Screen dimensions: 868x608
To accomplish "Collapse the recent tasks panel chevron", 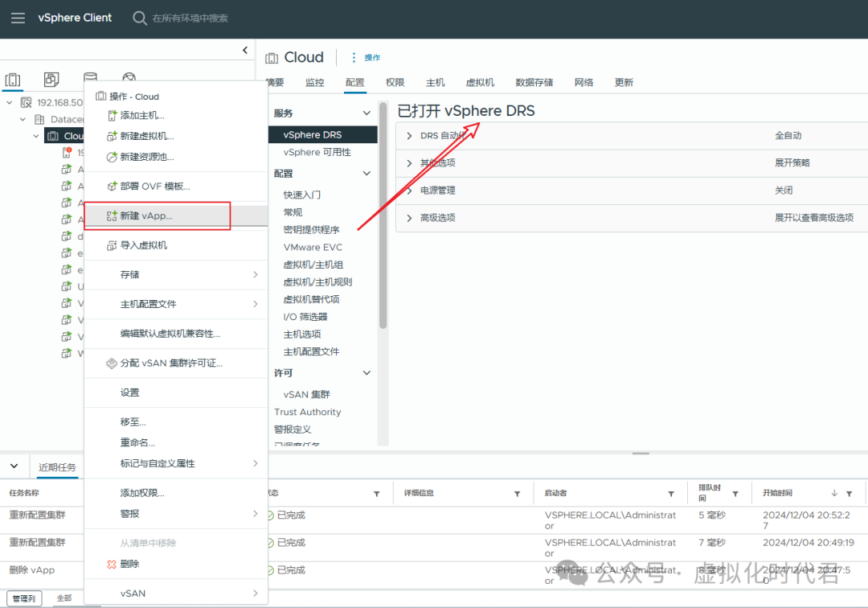I will click(14, 466).
